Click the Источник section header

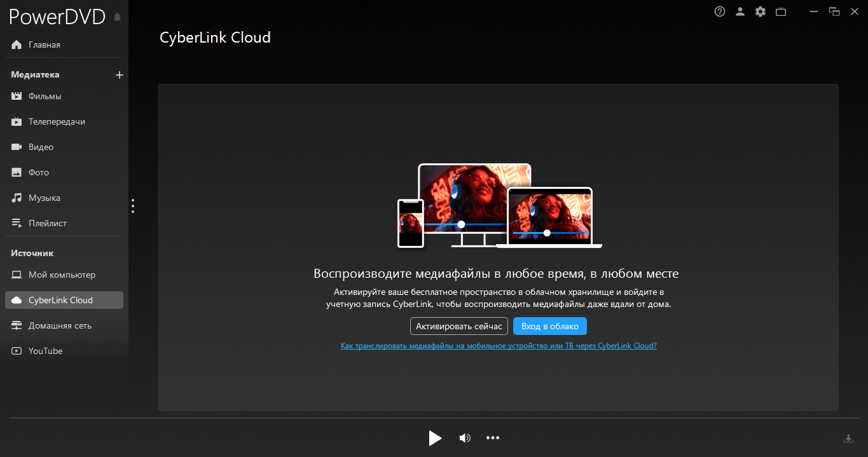click(x=32, y=253)
